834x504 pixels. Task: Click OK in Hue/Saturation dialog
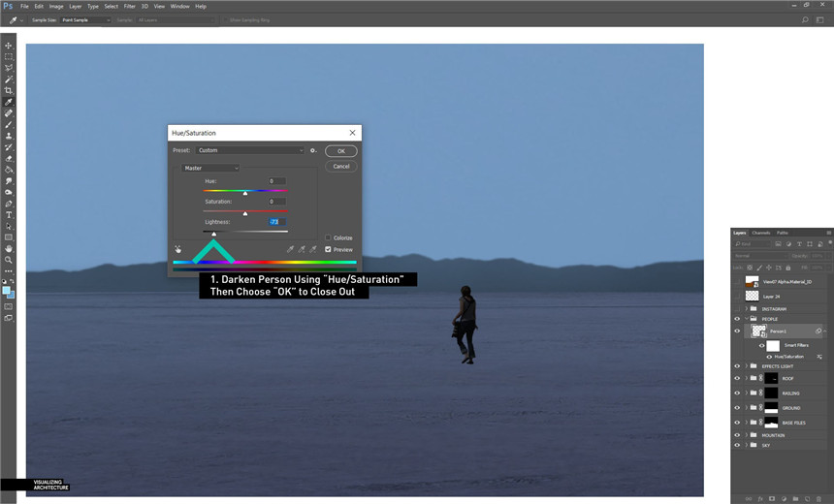(341, 151)
